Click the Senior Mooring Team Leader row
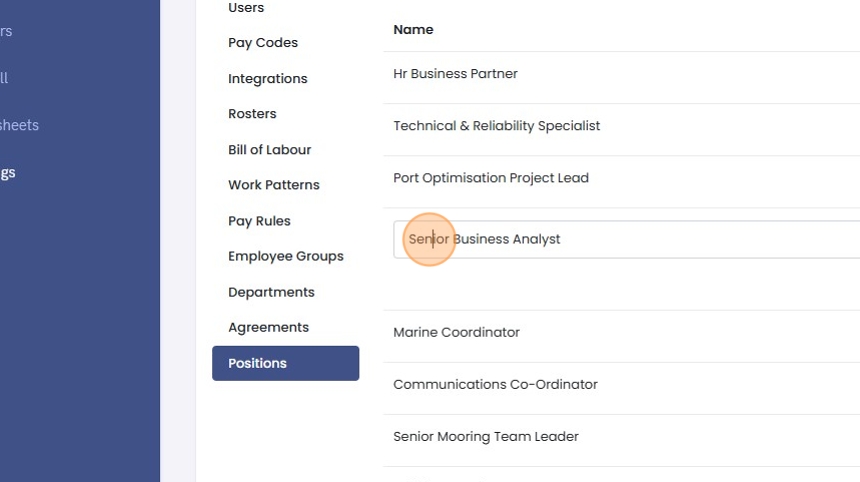This screenshot has width=860, height=482. pos(485,436)
